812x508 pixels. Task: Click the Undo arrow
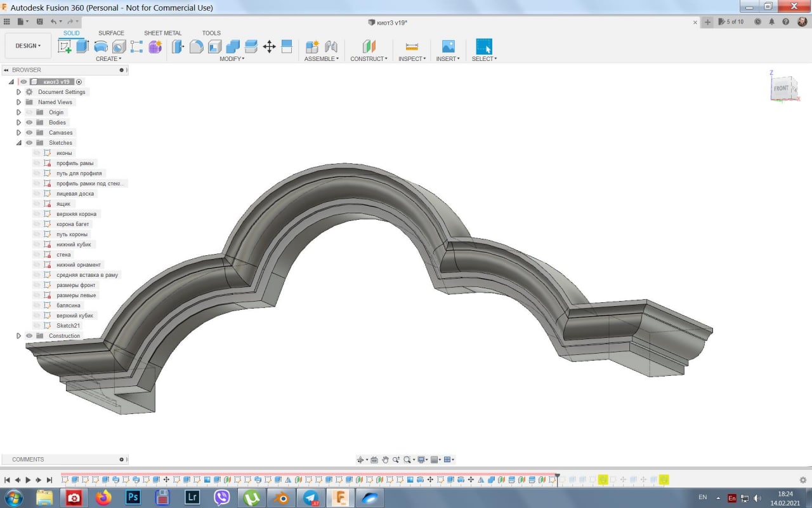pos(53,22)
